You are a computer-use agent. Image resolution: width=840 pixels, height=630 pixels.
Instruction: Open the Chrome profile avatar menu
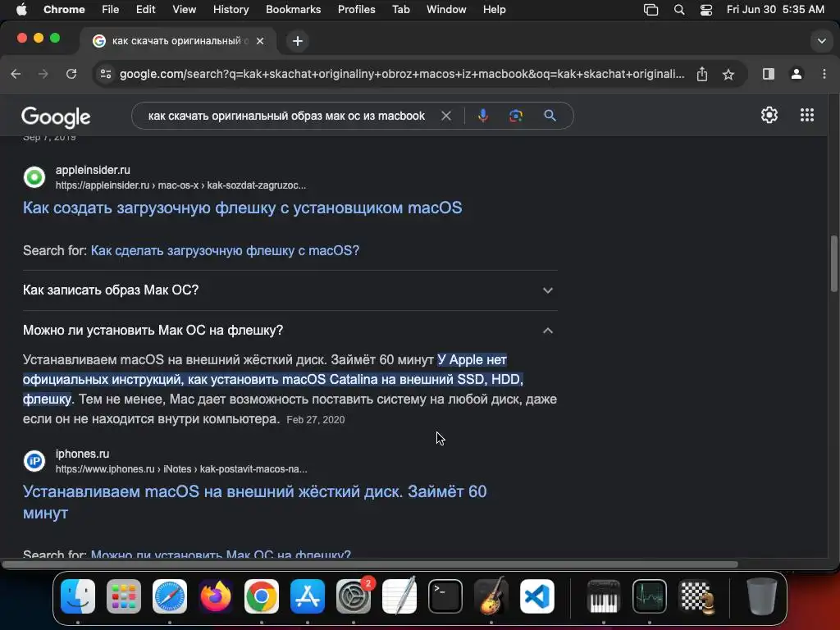click(797, 74)
